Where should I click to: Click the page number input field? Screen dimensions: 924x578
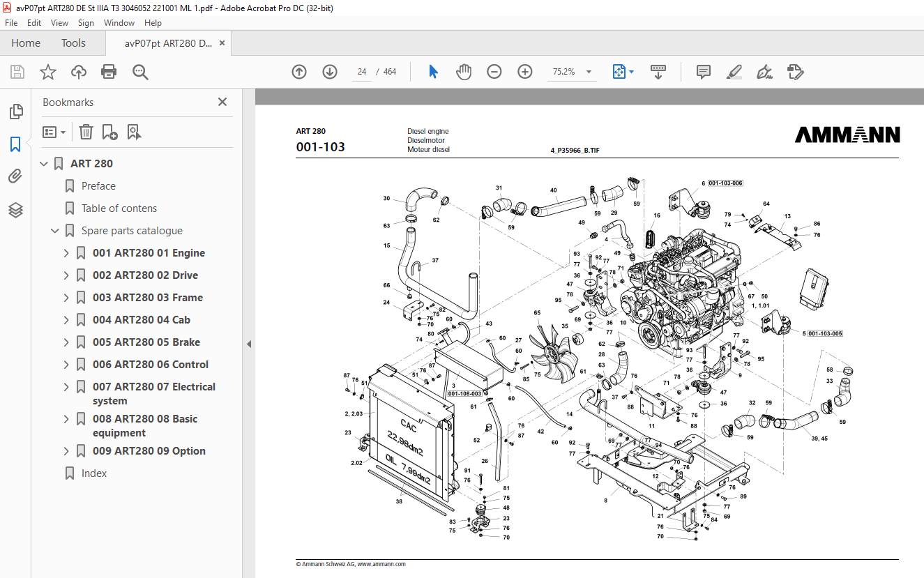tap(362, 72)
